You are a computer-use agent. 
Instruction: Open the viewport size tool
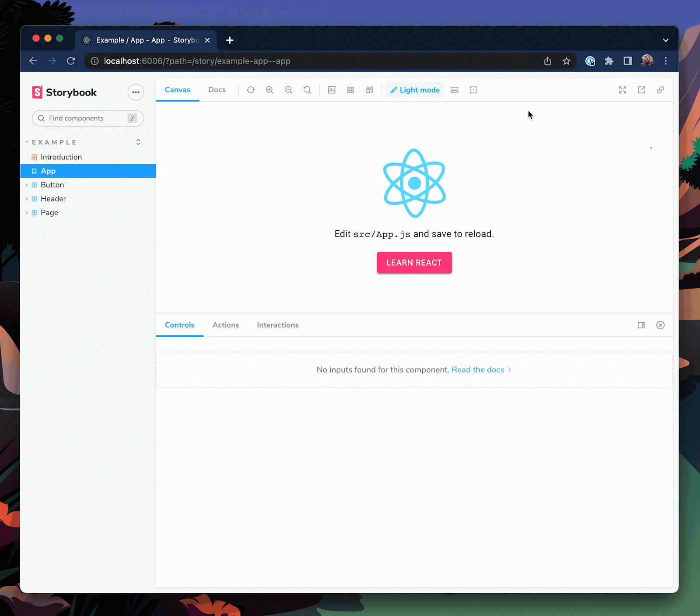(x=369, y=90)
